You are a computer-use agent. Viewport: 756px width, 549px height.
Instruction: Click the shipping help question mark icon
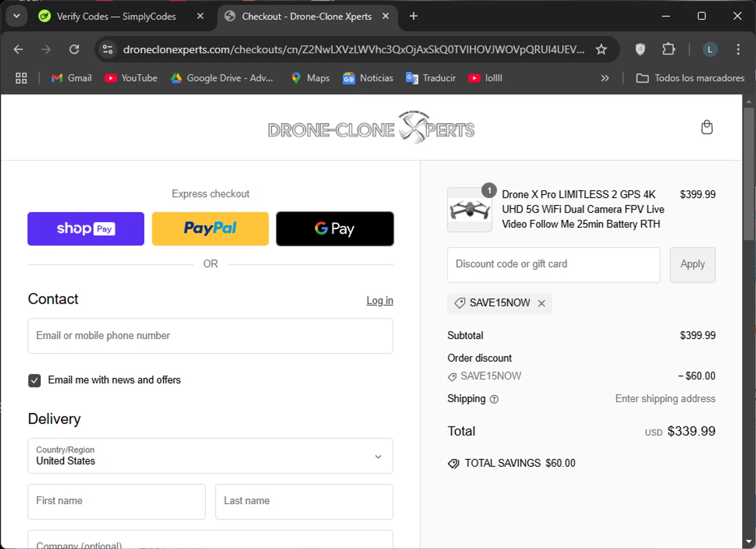[494, 399]
